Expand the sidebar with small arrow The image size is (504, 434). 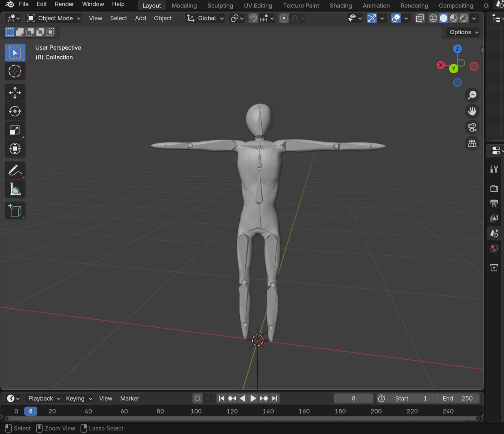(x=482, y=50)
